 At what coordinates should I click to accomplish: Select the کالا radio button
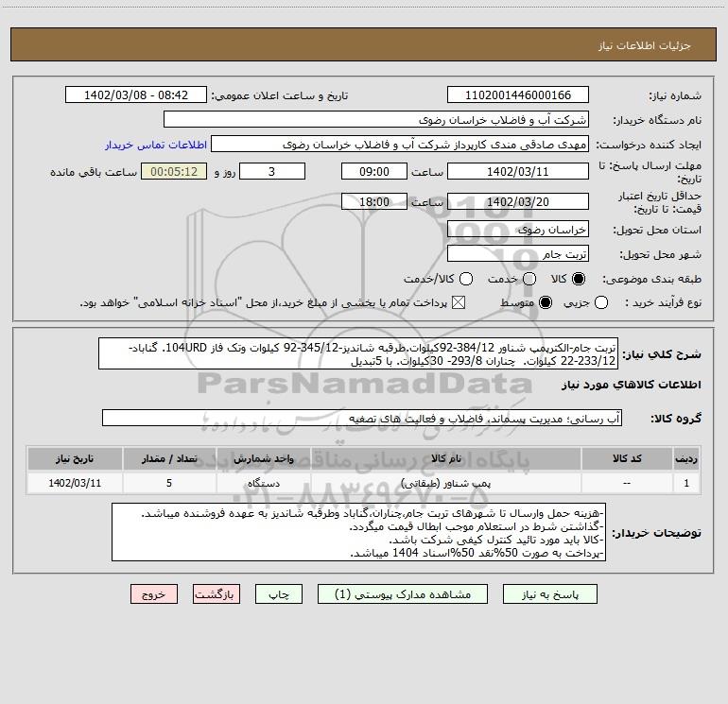579,279
